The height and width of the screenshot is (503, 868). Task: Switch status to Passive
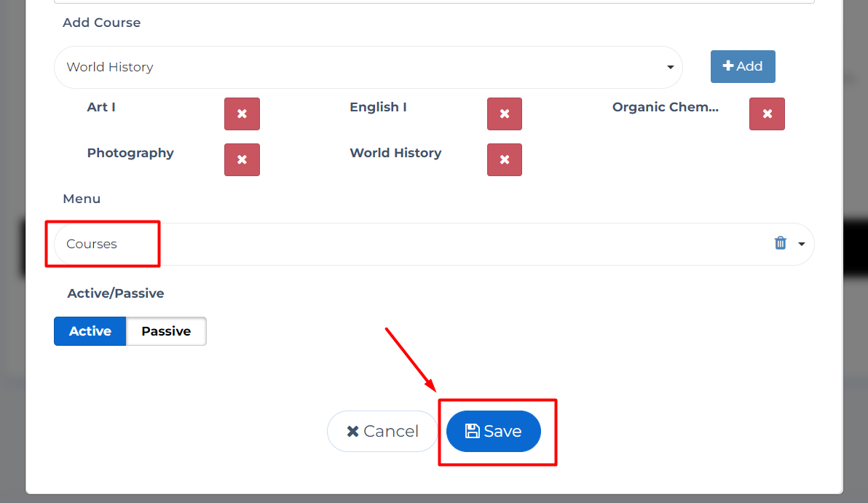pos(166,331)
